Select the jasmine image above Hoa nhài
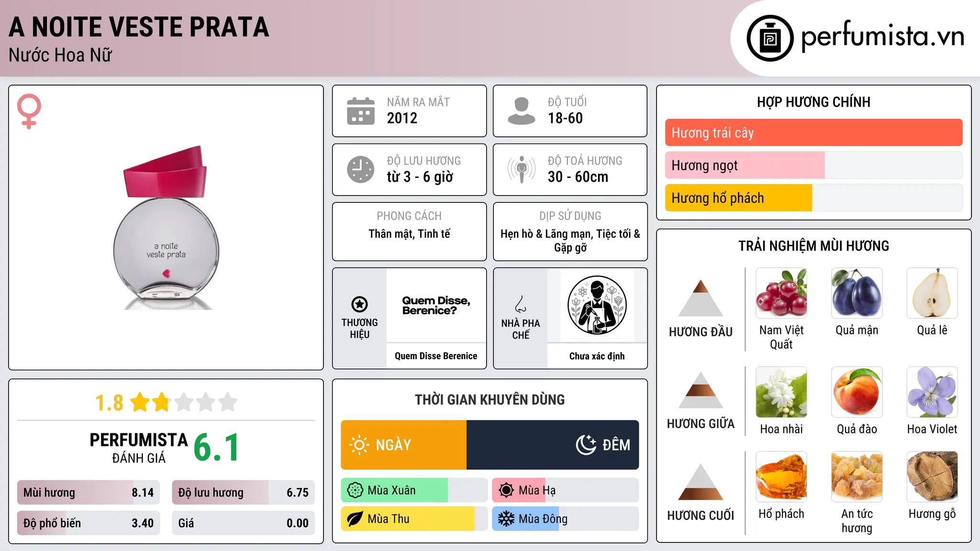 (x=781, y=392)
